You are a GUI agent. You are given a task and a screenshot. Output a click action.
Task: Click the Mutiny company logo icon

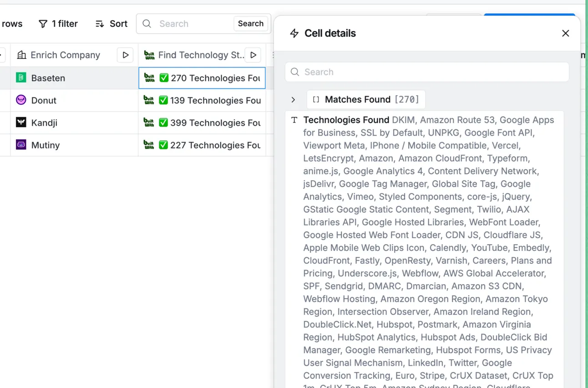click(21, 145)
